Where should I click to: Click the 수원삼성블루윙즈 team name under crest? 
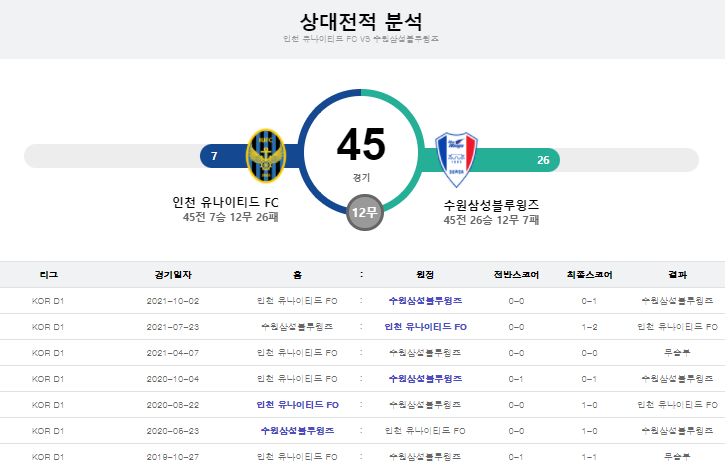[x=491, y=205]
